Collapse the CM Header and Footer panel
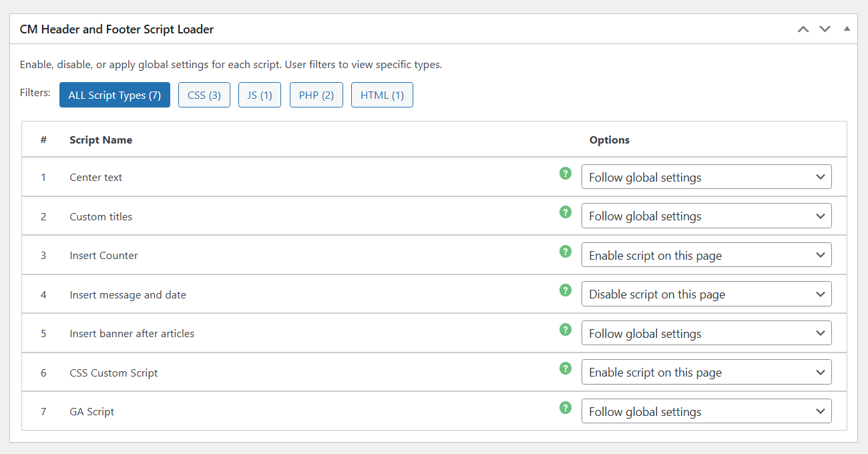This screenshot has height=454, width=868. click(847, 29)
